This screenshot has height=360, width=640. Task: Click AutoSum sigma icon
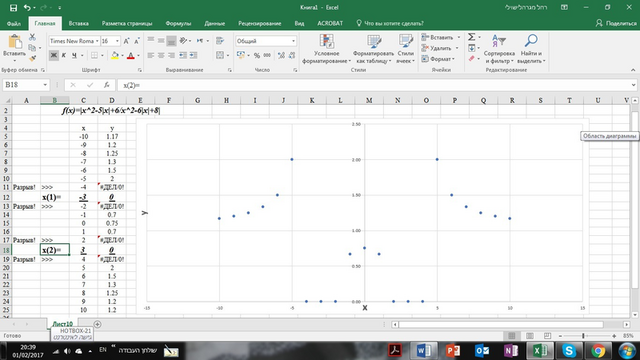pos(471,37)
